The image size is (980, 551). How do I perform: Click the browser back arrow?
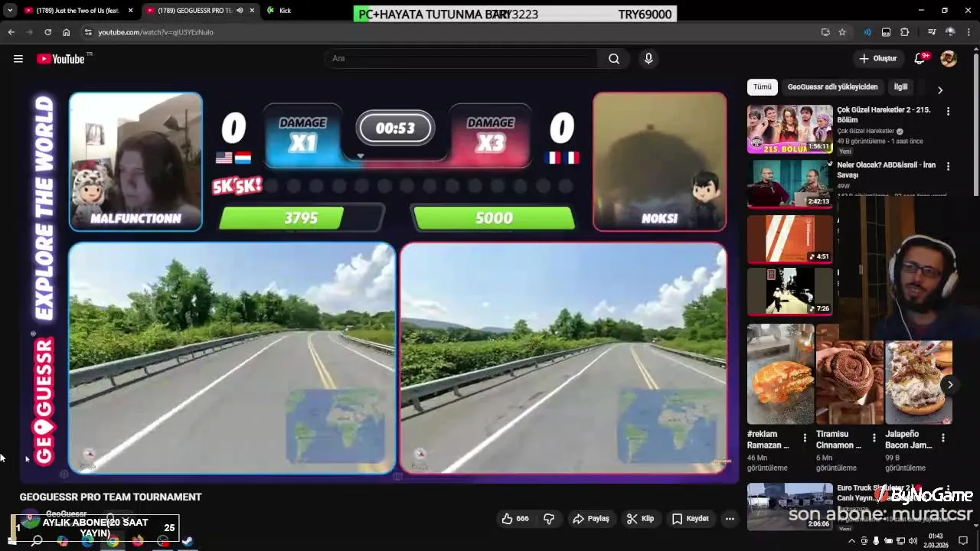pyautogui.click(x=11, y=32)
